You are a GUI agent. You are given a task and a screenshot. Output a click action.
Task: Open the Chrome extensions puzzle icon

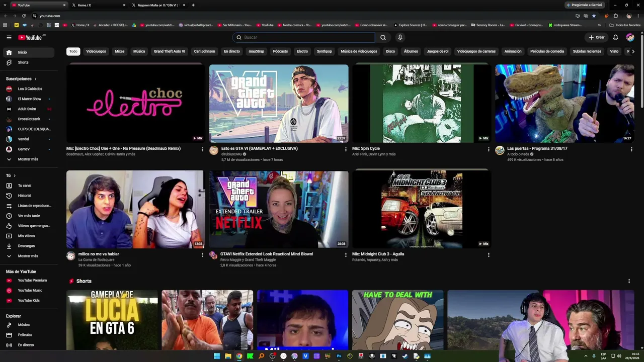coord(615,16)
